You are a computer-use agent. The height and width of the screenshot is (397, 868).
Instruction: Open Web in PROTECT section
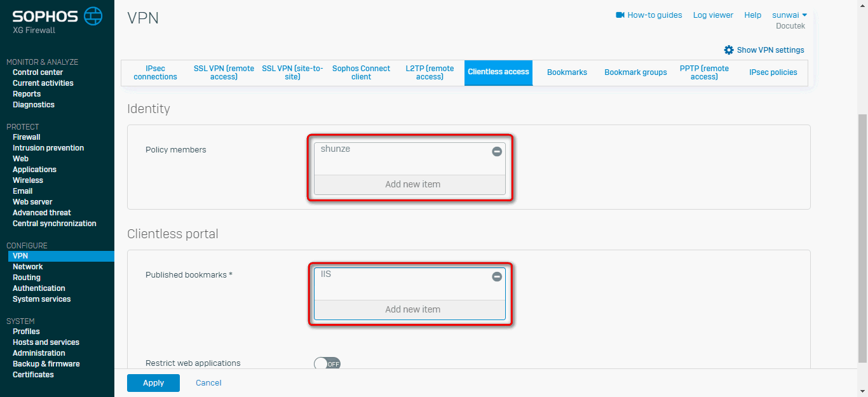[20, 159]
